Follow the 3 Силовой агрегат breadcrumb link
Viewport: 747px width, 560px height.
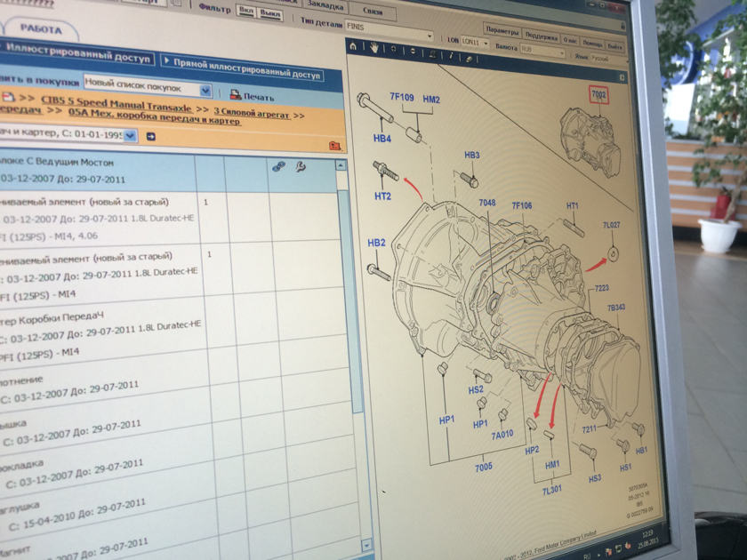[x=252, y=114]
